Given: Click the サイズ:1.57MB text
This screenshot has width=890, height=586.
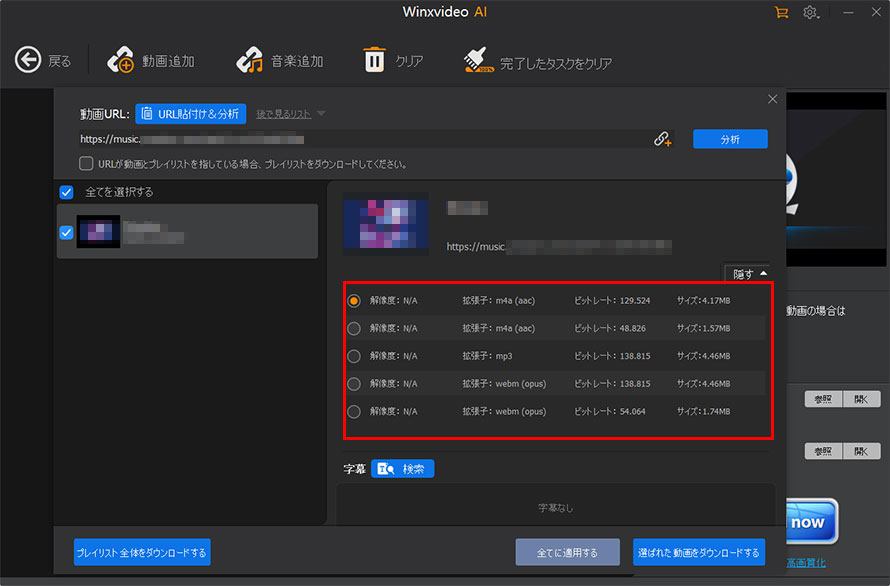Looking at the screenshot, I should 704,328.
